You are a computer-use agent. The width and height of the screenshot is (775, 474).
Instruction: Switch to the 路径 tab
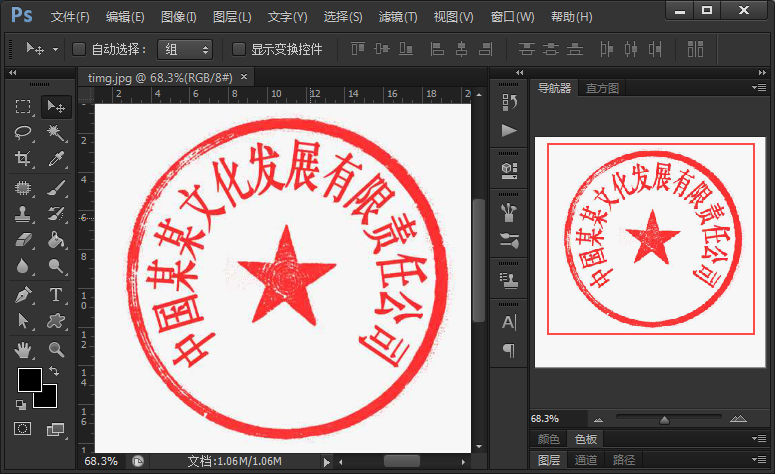tap(624, 460)
